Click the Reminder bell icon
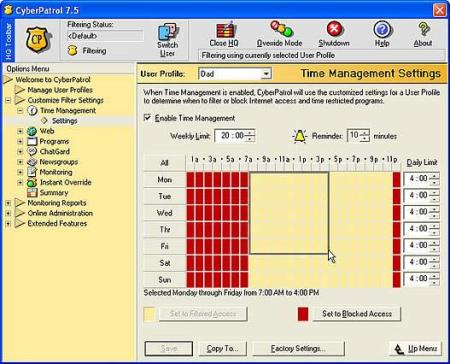The image size is (450, 364). pos(300,136)
